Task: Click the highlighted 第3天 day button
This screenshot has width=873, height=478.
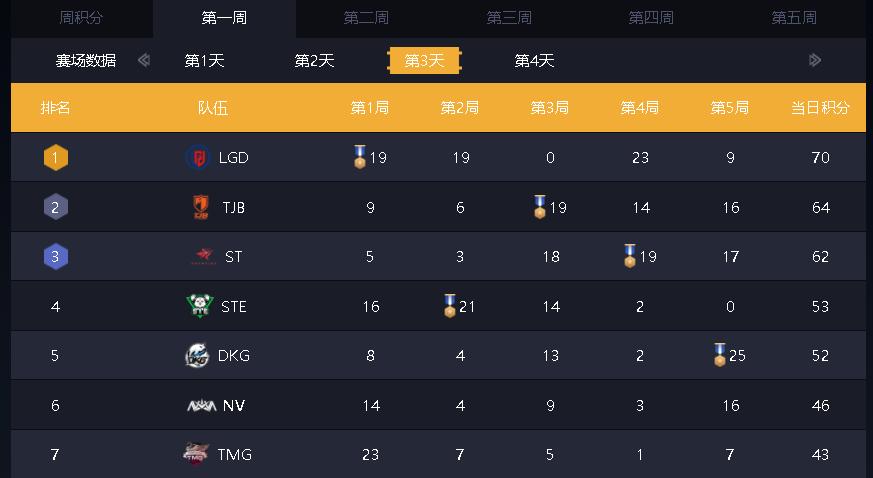Action: [x=424, y=61]
